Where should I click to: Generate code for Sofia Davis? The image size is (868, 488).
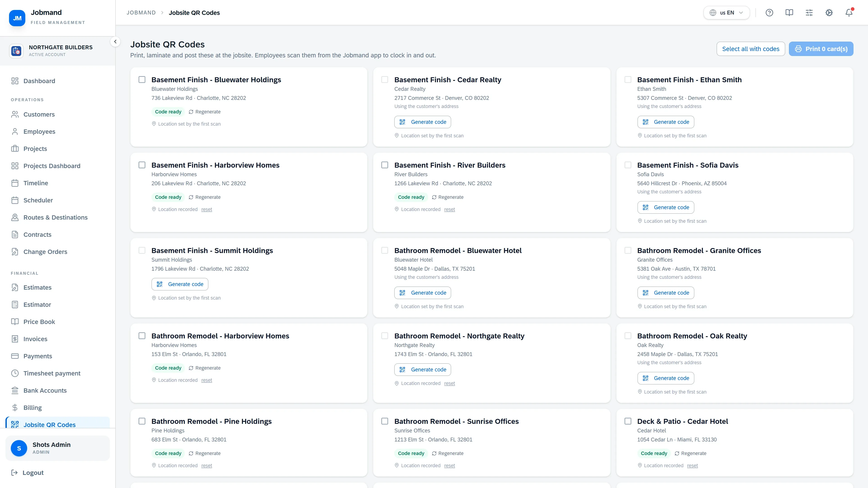click(x=665, y=207)
